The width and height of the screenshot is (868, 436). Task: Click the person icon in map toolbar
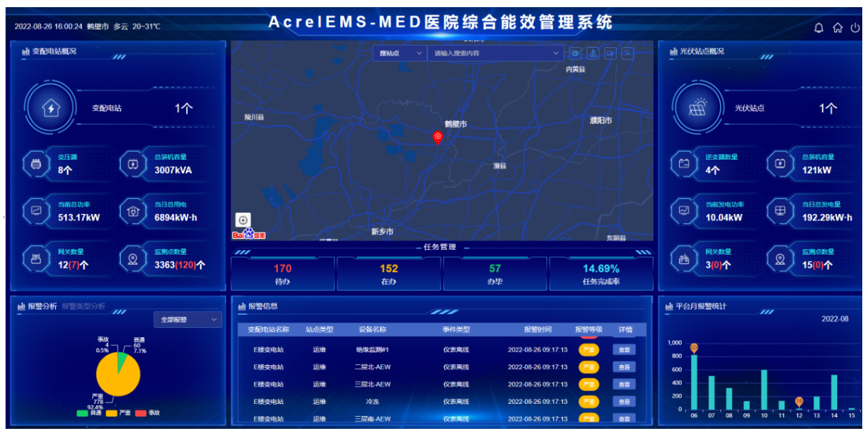point(627,53)
